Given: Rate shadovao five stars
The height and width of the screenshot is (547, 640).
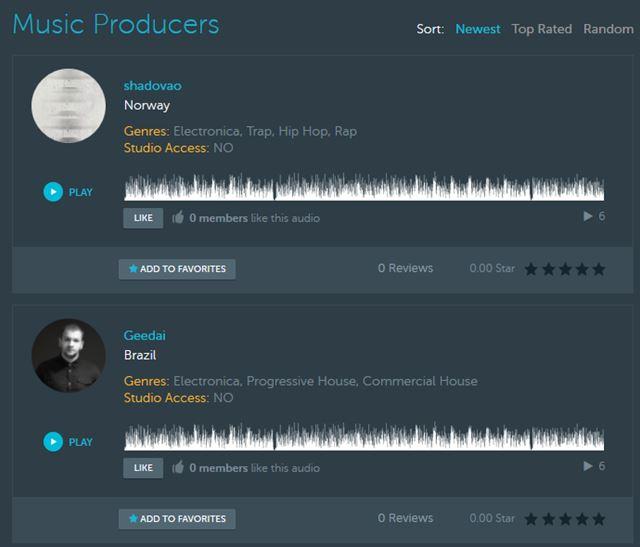Looking at the screenshot, I should 599,269.
